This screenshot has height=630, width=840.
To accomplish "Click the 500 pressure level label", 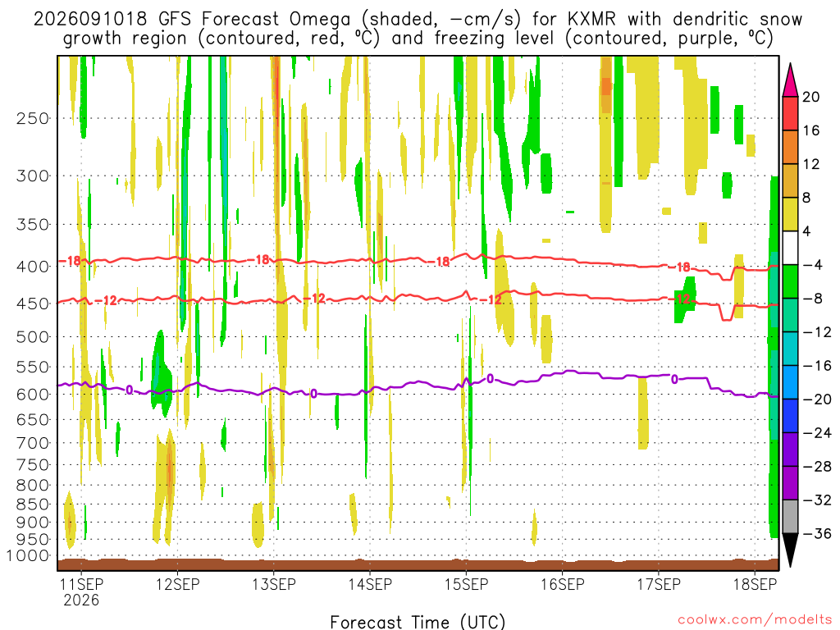I will (33, 337).
